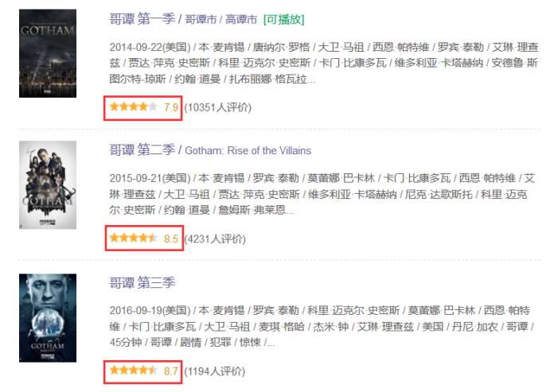Click the 4231人评价 review count
This screenshot has height=392, width=550.
(x=215, y=239)
